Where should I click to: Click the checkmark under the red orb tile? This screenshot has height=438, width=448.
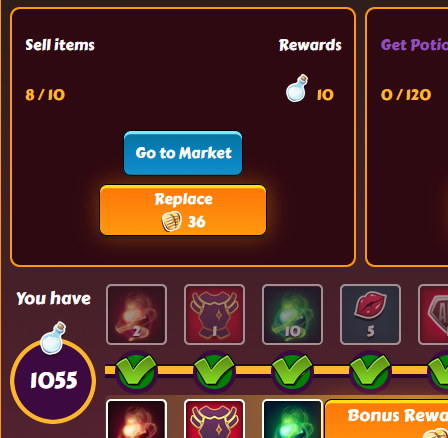point(136,370)
